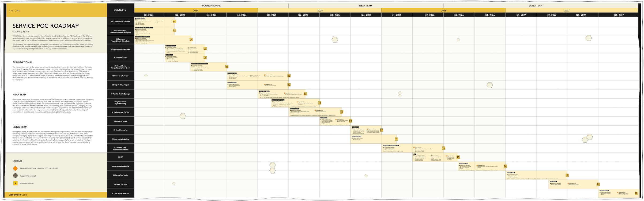Select number badge 11 on the timeline bar

(396, 139)
